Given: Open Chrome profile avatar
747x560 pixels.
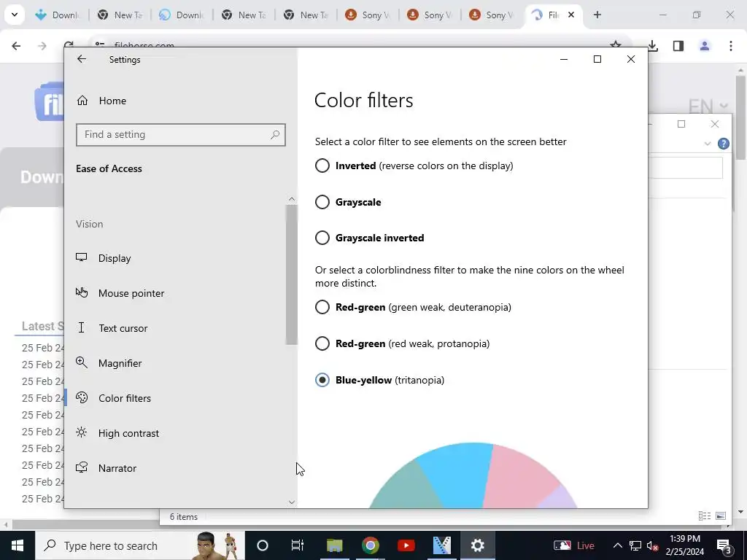Looking at the screenshot, I should pos(705,46).
